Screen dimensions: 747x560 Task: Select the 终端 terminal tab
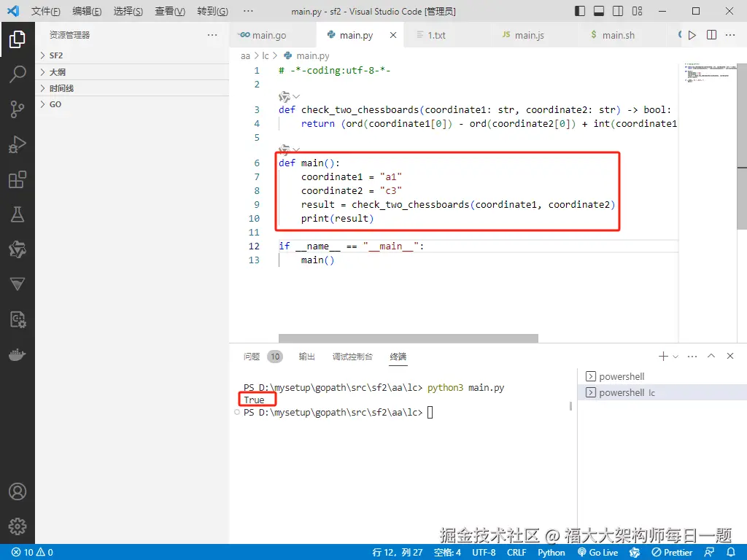(398, 356)
